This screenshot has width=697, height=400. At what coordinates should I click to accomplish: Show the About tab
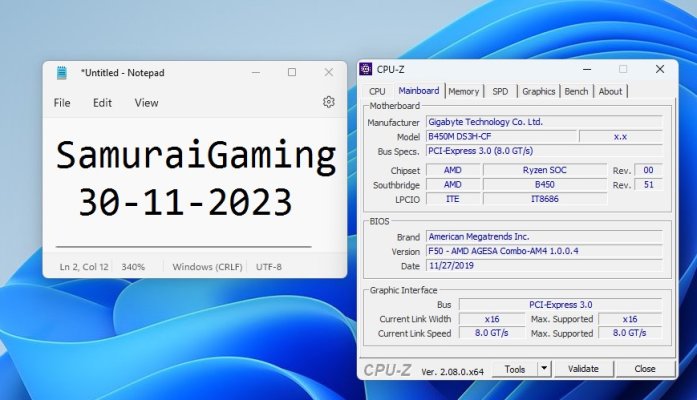610,92
